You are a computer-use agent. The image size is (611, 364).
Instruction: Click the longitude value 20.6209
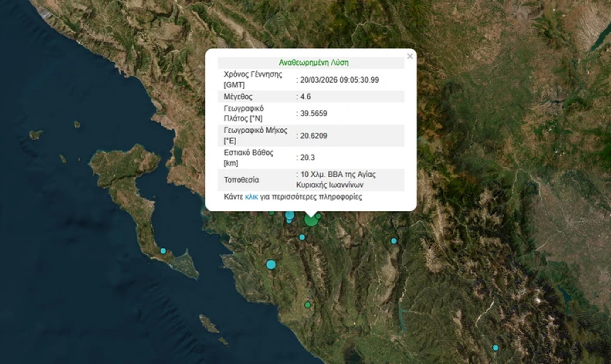tap(314, 136)
